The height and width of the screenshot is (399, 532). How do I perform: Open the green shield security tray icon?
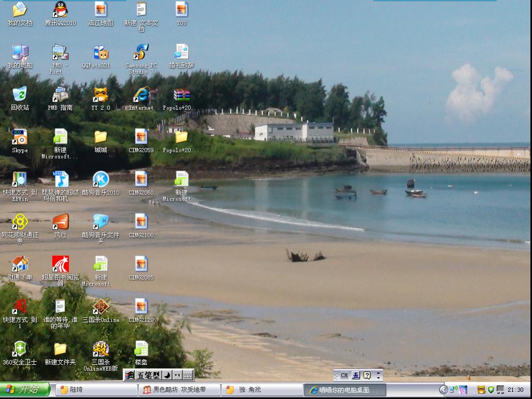(x=491, y=390)
